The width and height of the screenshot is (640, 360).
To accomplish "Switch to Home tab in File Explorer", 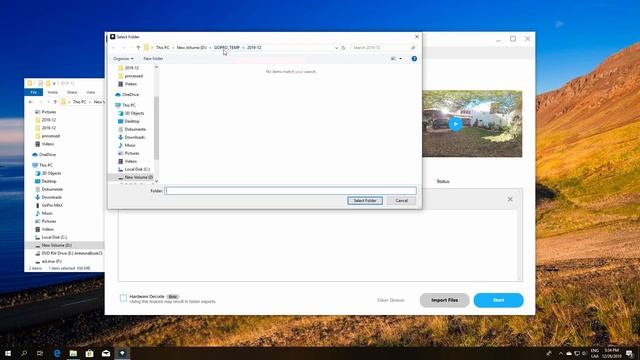I will pos(53,92).
